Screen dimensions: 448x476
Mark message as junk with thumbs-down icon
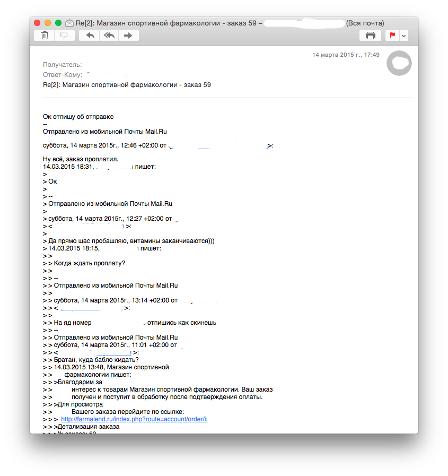pyautogui.click(x=64, y=36)
